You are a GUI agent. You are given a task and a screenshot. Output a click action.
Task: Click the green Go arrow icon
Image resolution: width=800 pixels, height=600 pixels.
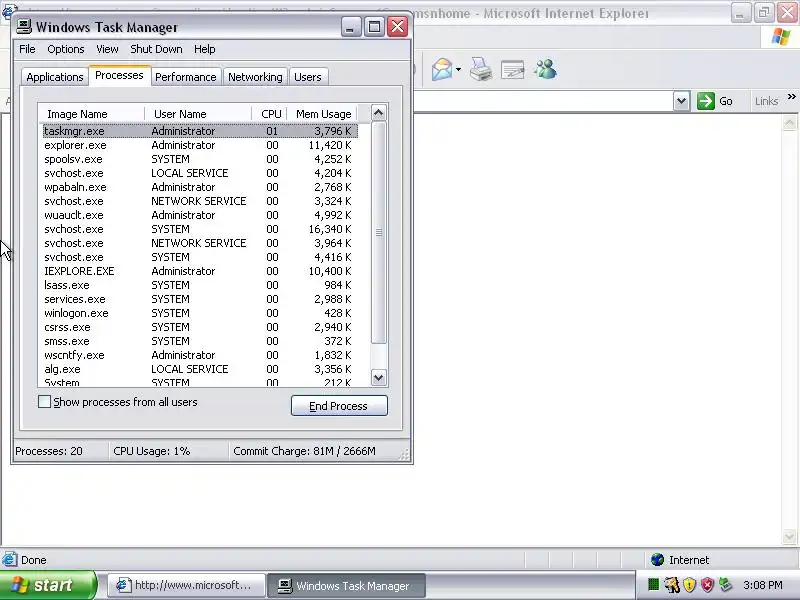coord(706,101)
